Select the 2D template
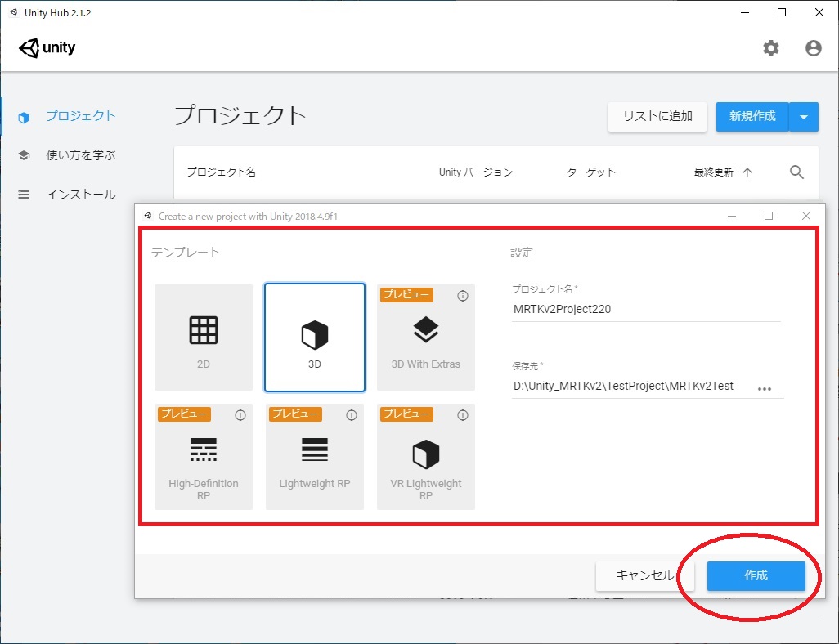Image resolution: width=839 pixels, height=644 pixels. 204,338
